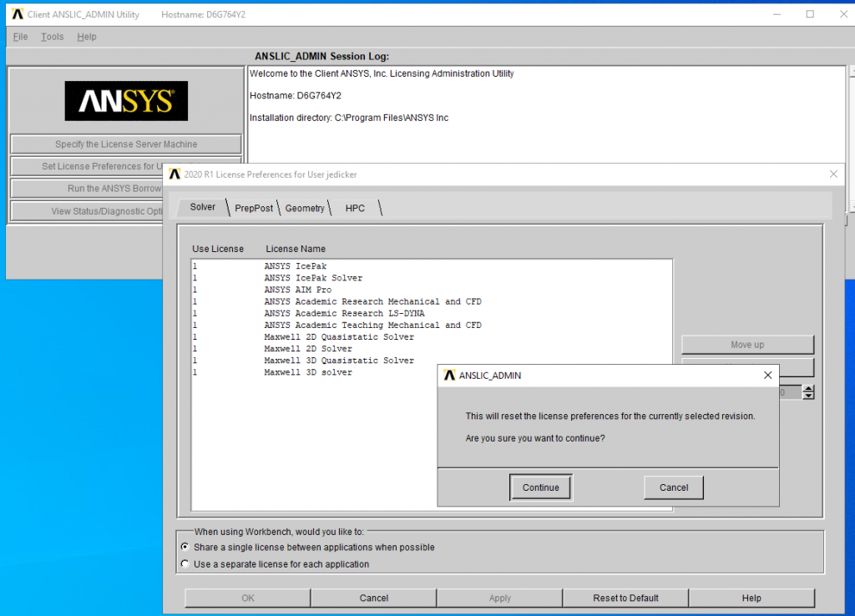Select ANSYS IcePak Solver license row
Screen dimensions: 855x616
pyautogui.click(x=432, y=278)
